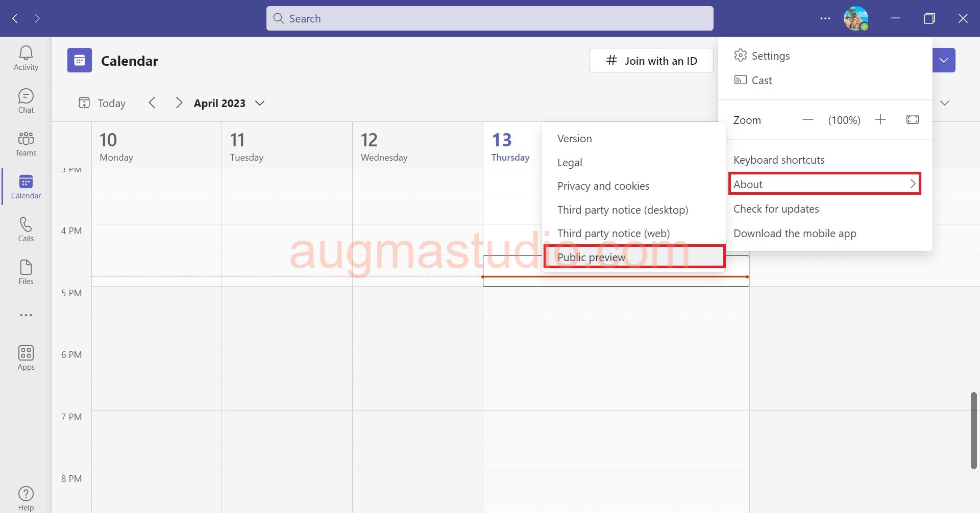Switch to the Chat section
980x513 pixels.
(x=26, y=100)
